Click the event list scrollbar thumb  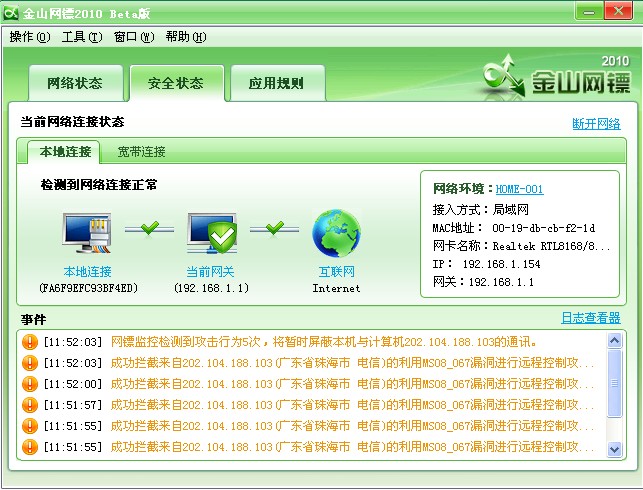click(614, 383)
